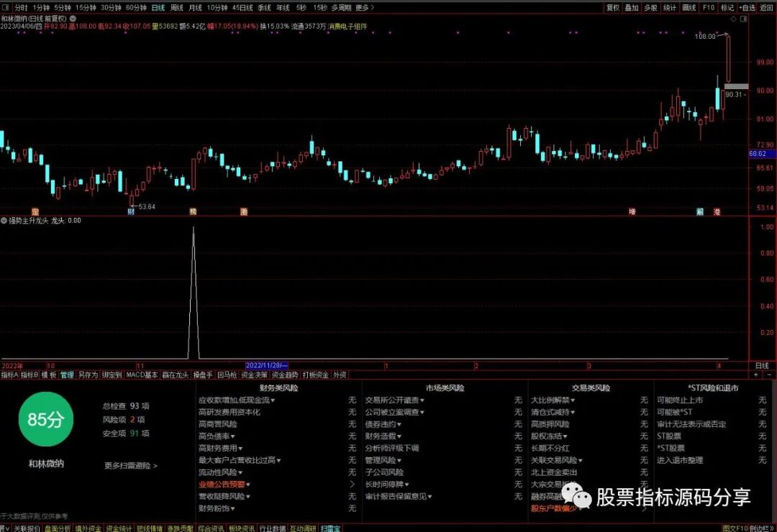The image size is (777, 532).
Task: Select the MACD基本 indicator
Action: [142, 375]
